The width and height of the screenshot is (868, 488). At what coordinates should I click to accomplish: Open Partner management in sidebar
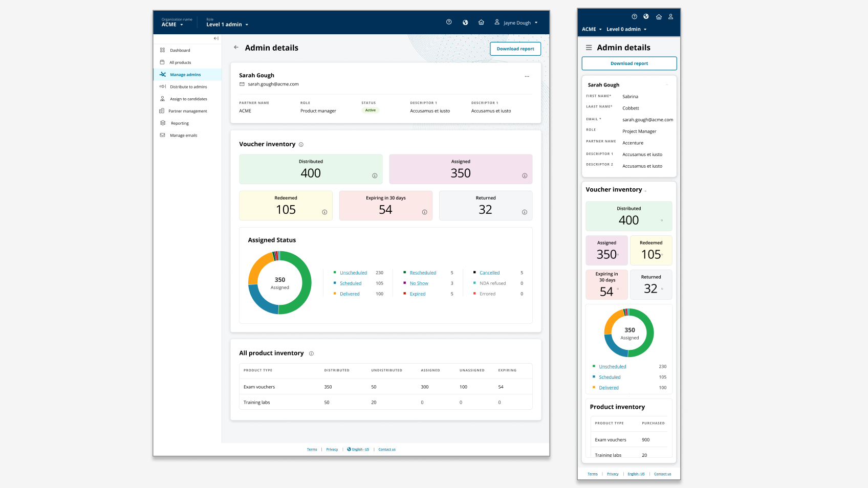pos(187,111)
